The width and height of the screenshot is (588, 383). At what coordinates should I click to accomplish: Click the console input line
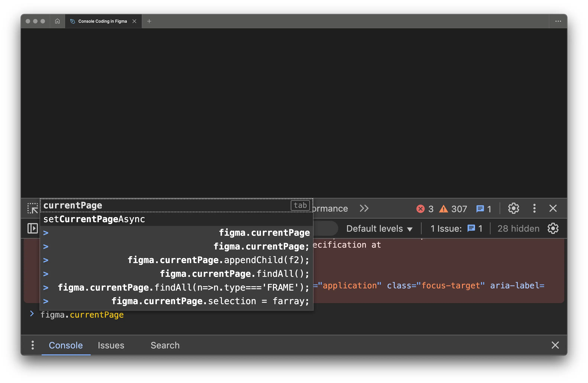pos(296,315)
